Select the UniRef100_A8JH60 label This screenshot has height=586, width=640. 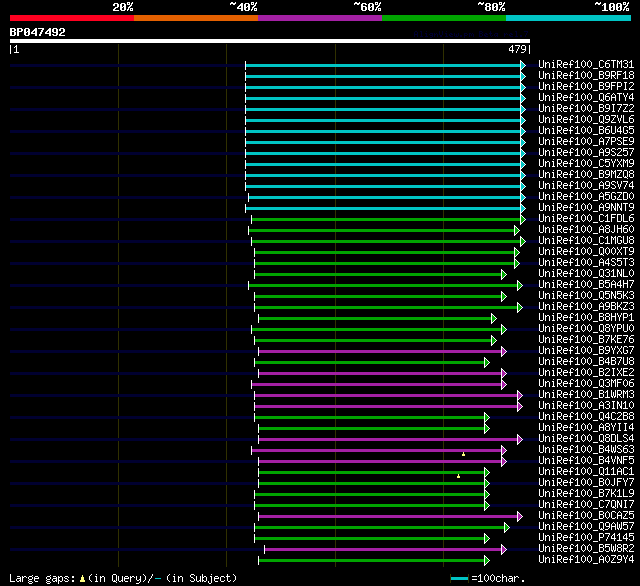coord(586,230)
